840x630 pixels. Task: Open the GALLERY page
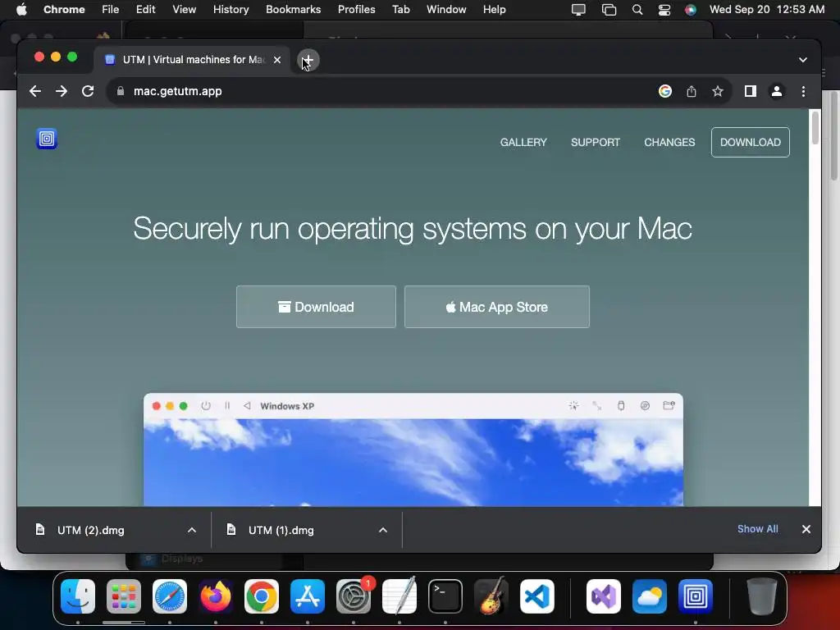pos(523,143)
